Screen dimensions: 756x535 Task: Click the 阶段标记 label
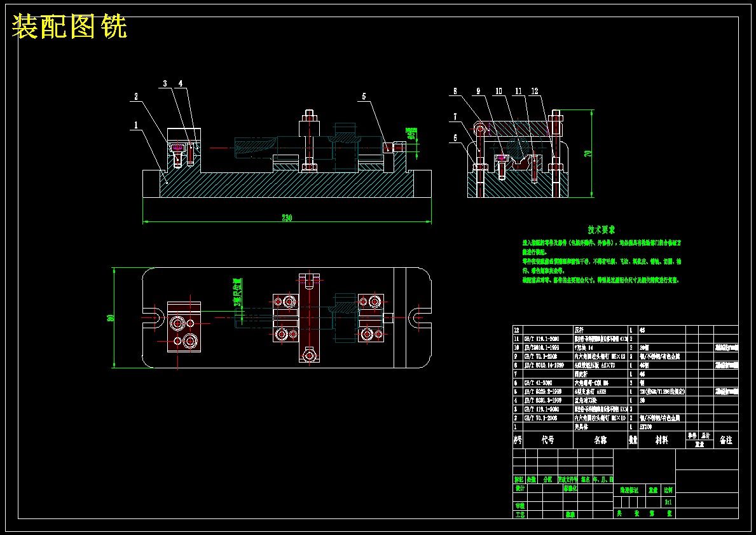pyautogui.click(x=629, y=490)
